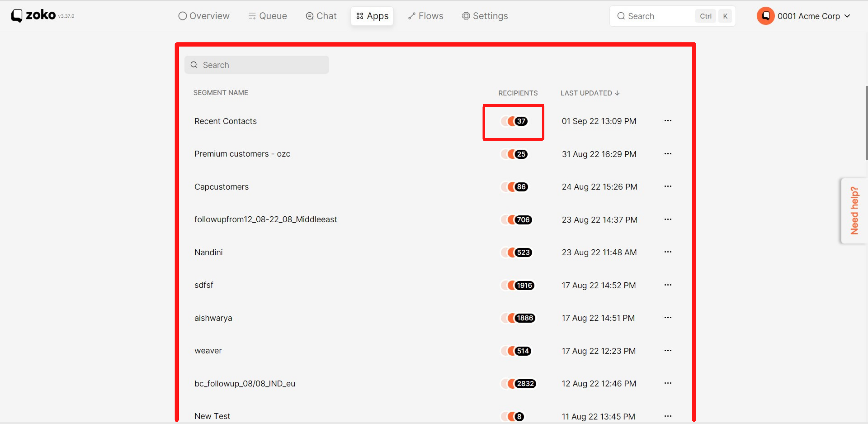Click the 12 Aug 22 12:46 PM timestamp
868x424 pixels.
pos(599,384)
